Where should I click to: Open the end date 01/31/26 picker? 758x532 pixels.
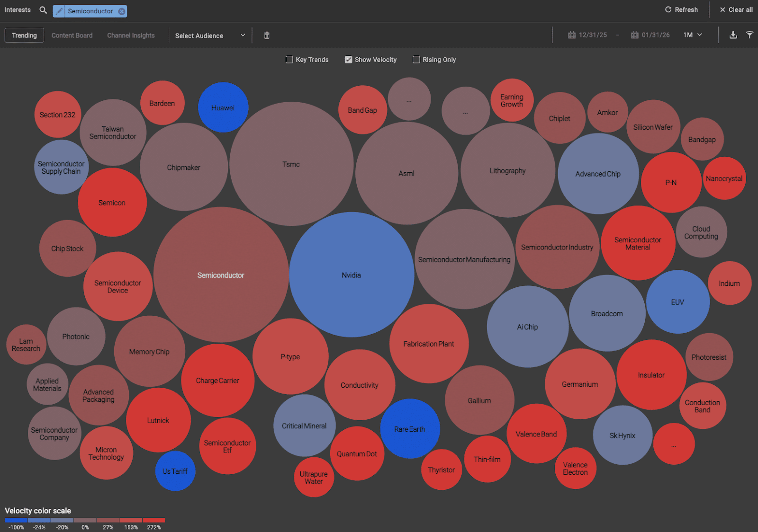tap(650, 35)
